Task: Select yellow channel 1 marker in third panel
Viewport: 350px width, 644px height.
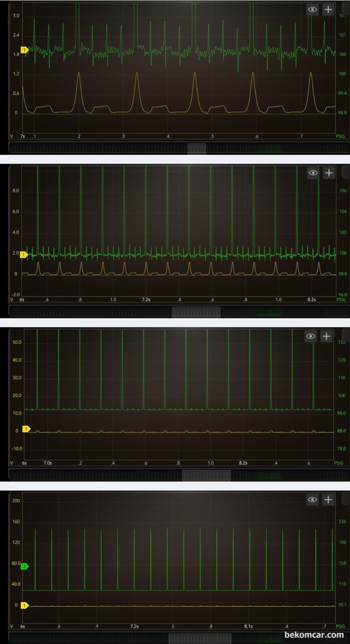Action: point(26,429)
